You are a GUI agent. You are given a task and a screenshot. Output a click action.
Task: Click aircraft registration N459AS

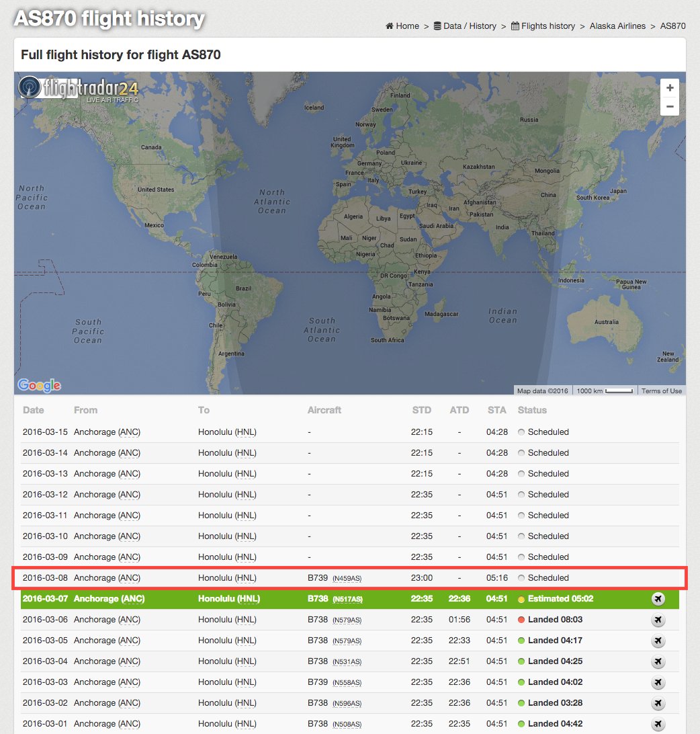pos(347,579)
